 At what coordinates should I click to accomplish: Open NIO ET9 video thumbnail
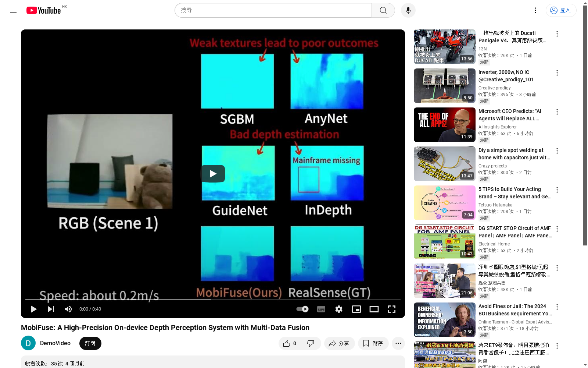point(445,355)
